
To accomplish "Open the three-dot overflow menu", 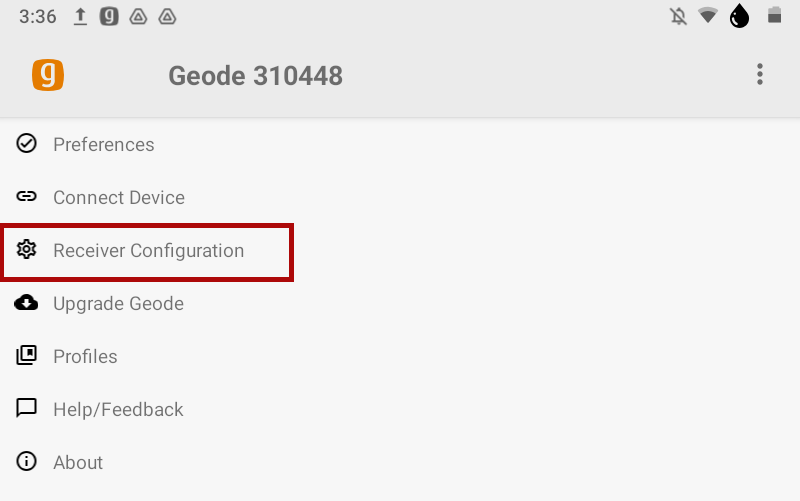I will point(760,75).
